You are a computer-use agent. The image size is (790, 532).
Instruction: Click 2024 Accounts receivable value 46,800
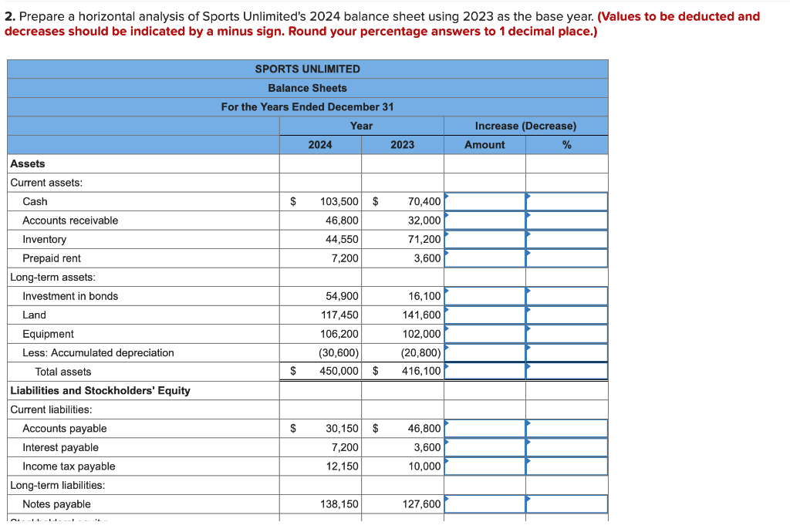(x=342, y=221)
